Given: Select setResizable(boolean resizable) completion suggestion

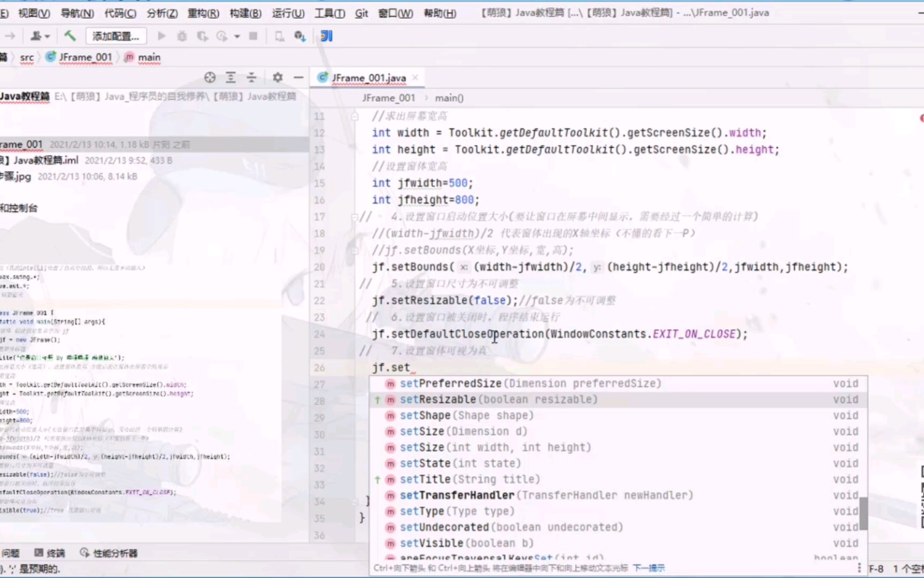Looking at the screenshot, I should pos(618,400).
